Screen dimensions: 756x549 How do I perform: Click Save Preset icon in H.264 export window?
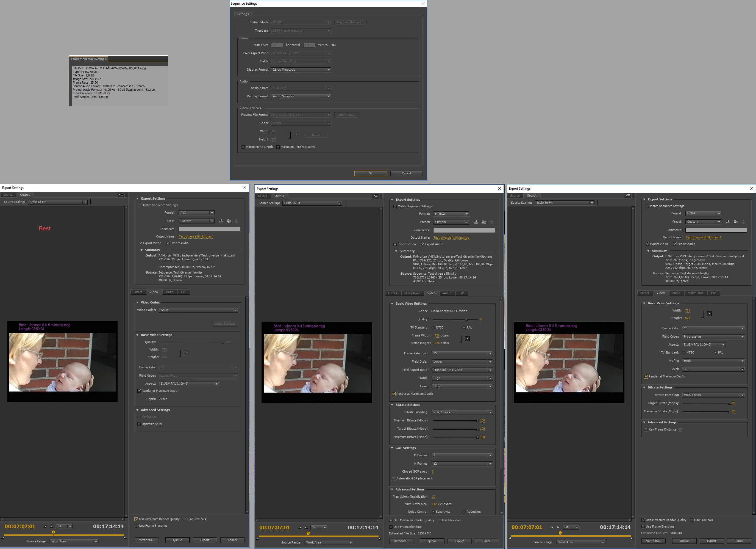click(728, 222)
